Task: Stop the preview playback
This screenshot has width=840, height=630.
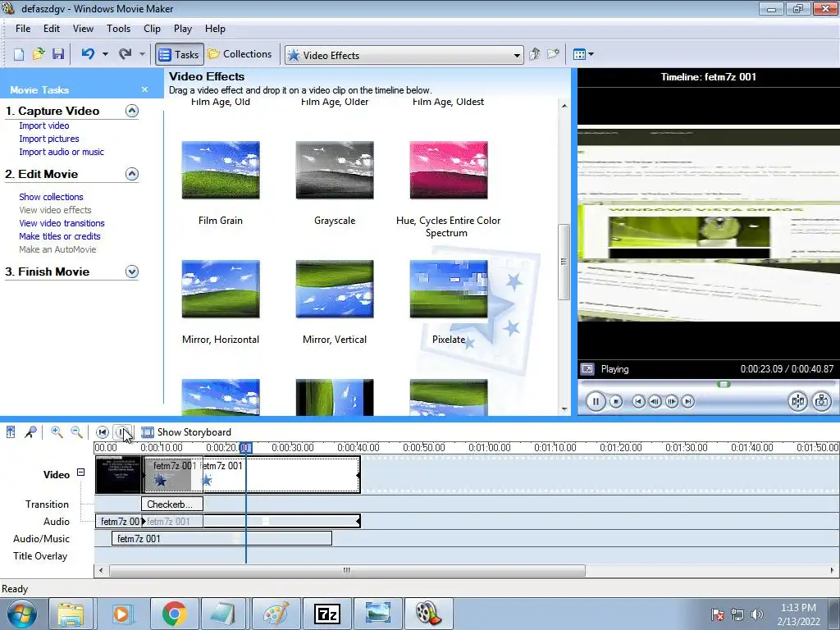Action: [x=616, y=401]
